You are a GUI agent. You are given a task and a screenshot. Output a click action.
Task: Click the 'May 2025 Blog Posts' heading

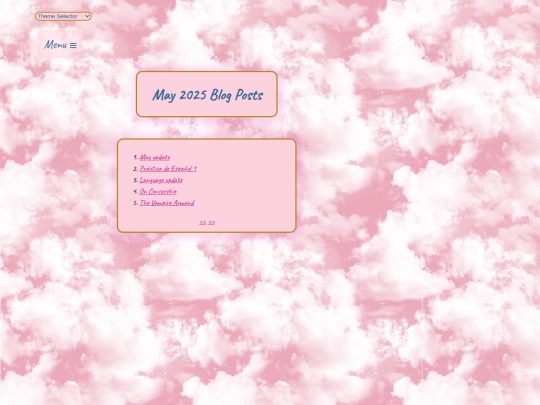point(208,95)
